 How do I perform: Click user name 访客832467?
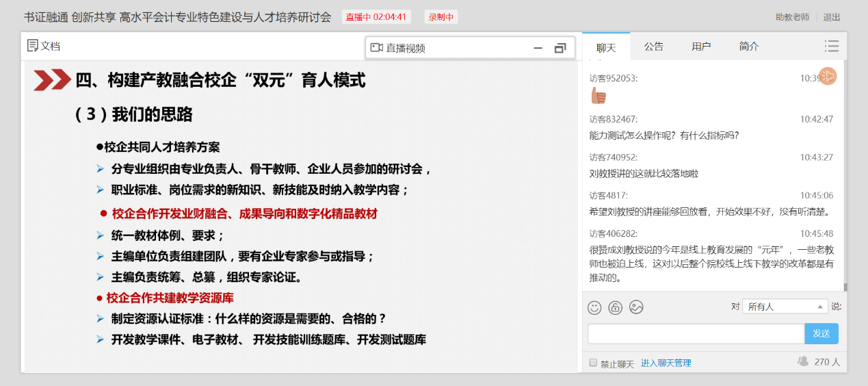point(614,119)
